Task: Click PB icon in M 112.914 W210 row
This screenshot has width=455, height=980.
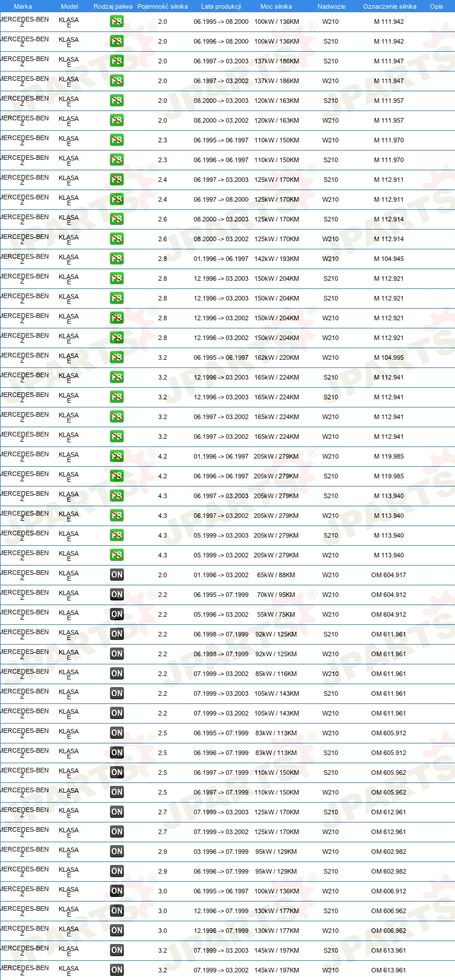Action: click(x=116, y=239)
